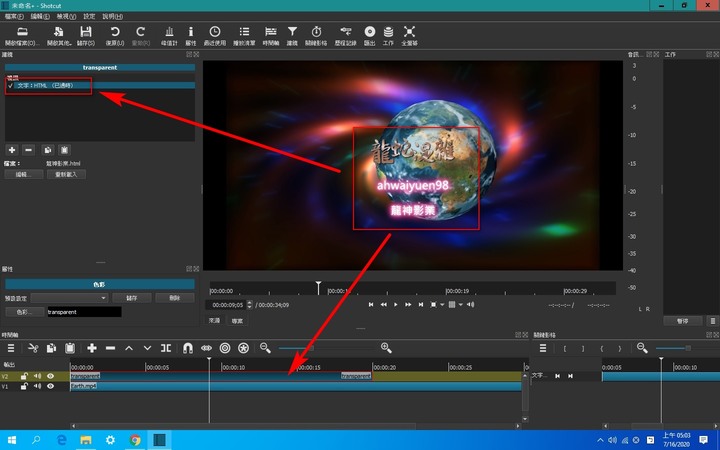Zoom out the timeline magnifier icon
720x450 pixels.
click(265, 348)
